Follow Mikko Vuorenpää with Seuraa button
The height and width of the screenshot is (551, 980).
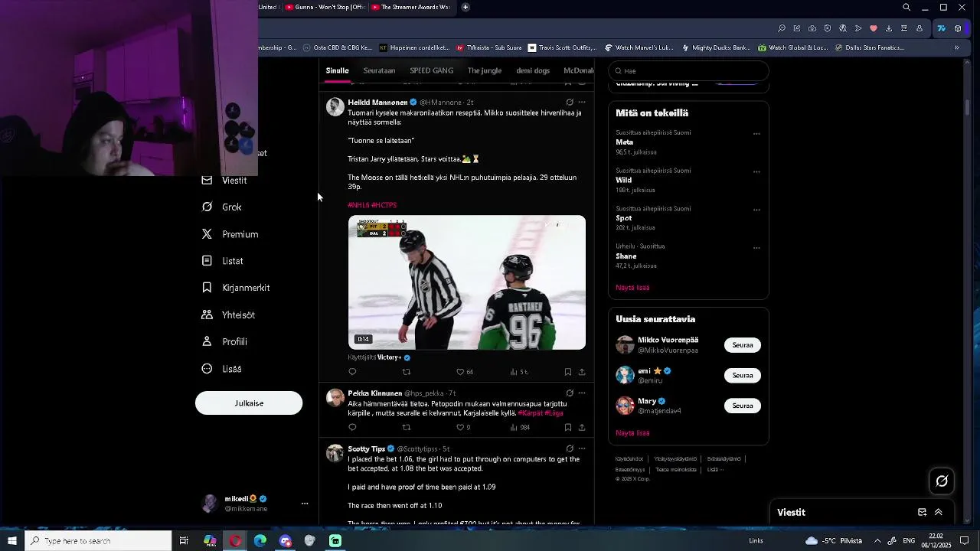[x=743, y=345]
